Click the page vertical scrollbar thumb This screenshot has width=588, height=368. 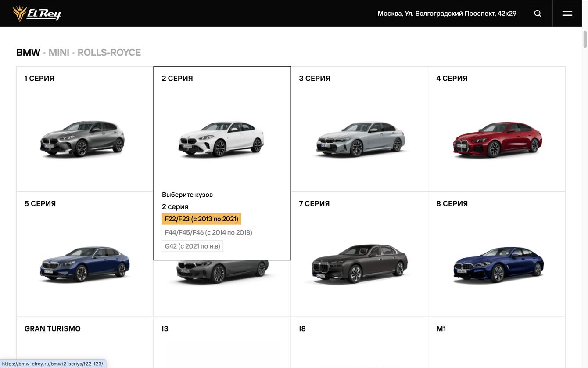tap(585, 40)
